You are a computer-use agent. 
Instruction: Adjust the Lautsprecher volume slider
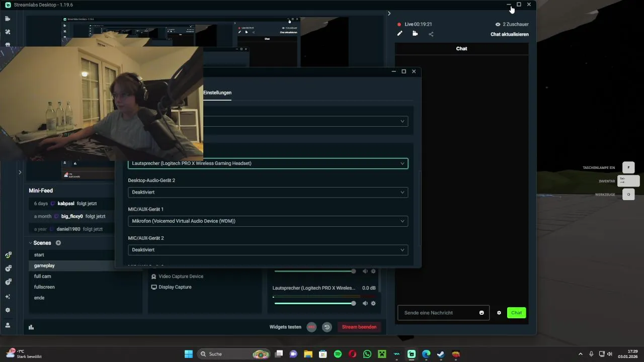click(x=315, y=303)
